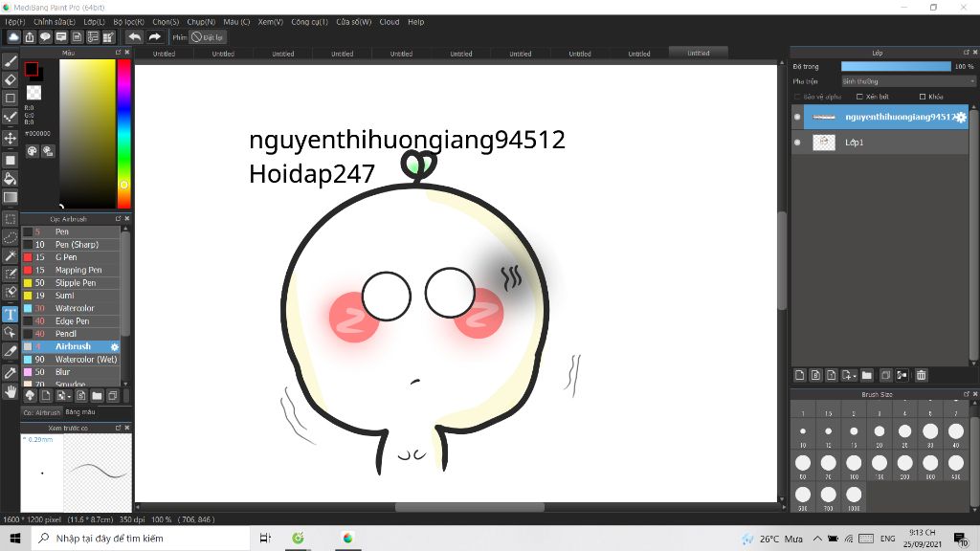Viewport: 980px width, 551px height.
Task: Select the Hand tool
Action: tap(10, 391)
